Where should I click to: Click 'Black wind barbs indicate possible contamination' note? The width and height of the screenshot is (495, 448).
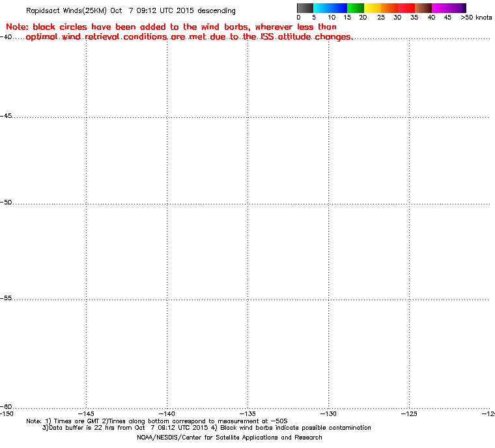(x=296, y=428)
